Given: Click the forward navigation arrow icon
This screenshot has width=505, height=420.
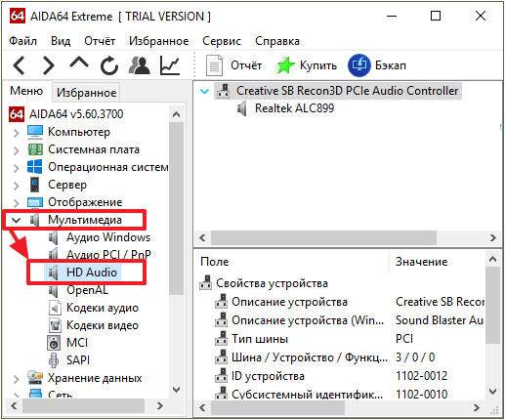Looking at the screenshot, I should pyautogui.click(x=48, y=65).
